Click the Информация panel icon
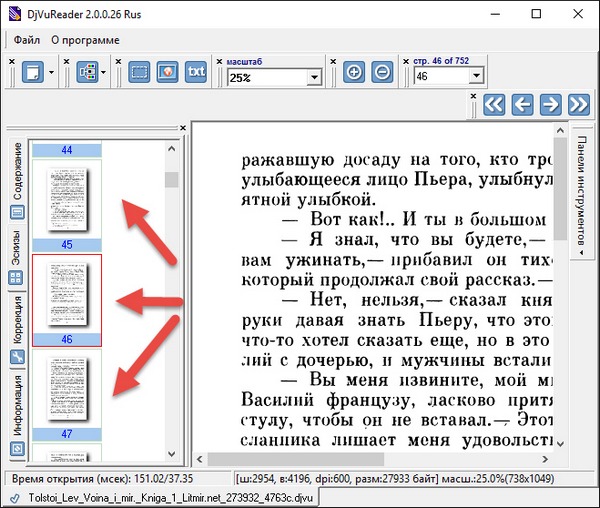 tap(17, 449)
